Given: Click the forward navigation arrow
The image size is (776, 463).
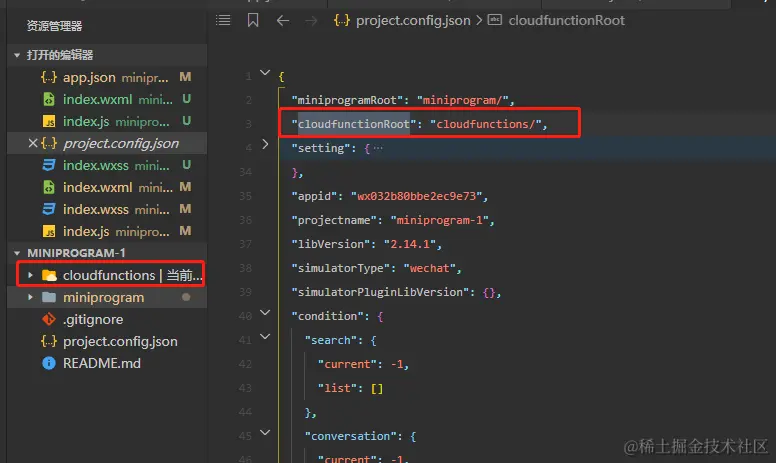Looking at the screenshot, I should [x=311, y=20].
